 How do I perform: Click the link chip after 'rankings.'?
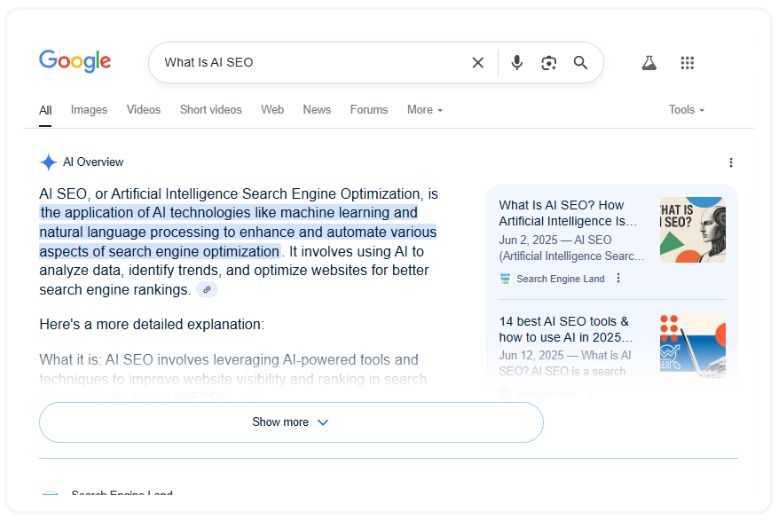click(x=207, y=289)
